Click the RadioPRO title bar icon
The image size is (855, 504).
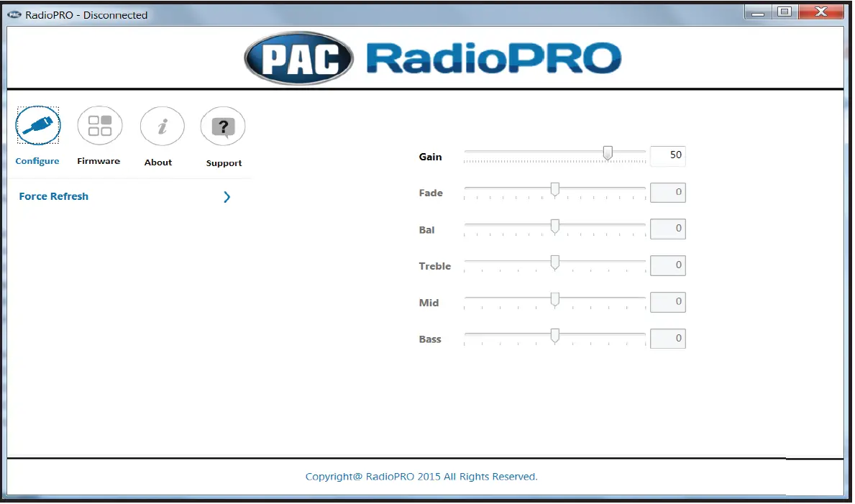(x=15, y=14)
